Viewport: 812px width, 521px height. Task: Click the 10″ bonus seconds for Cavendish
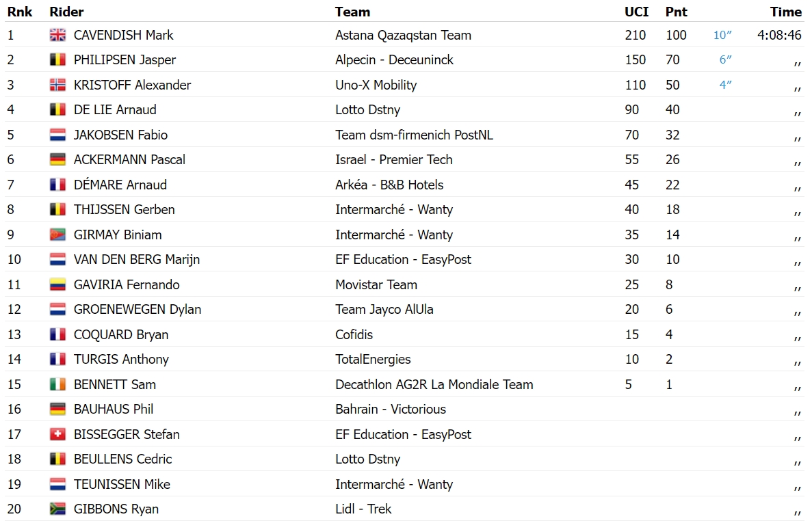(x=722, y=35)
